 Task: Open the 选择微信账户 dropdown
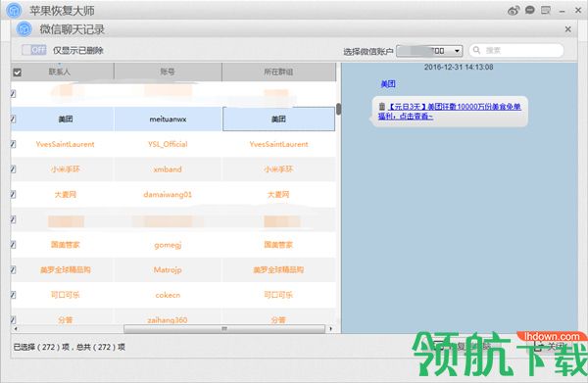point(429,51)
